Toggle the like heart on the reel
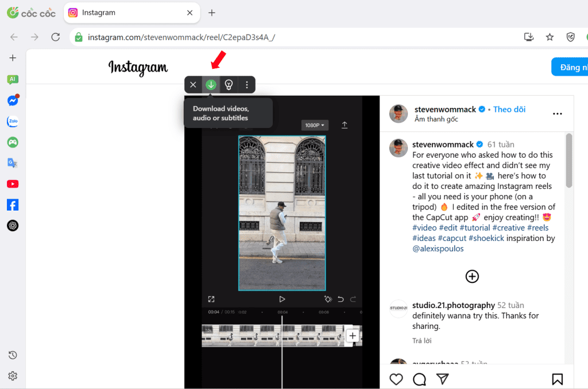 pyautogui.click(x=396, y=379)
